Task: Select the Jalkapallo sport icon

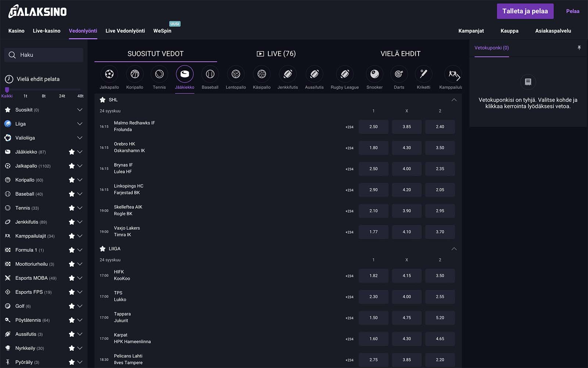Action: click(109, 74)
